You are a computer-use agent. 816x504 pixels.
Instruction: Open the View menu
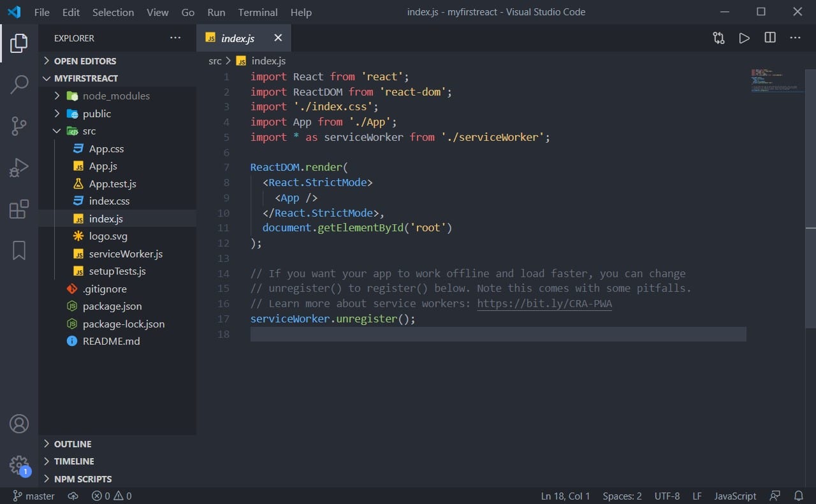pos(157,12)
